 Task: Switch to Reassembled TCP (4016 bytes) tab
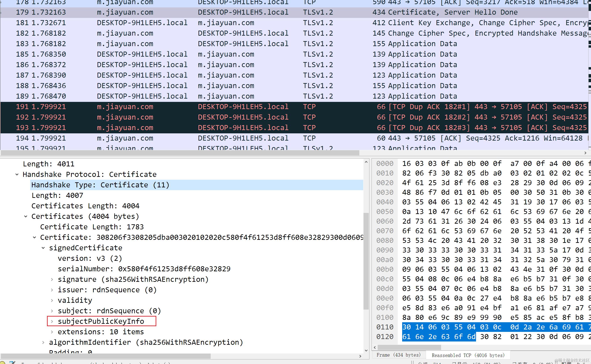(468, 355)
